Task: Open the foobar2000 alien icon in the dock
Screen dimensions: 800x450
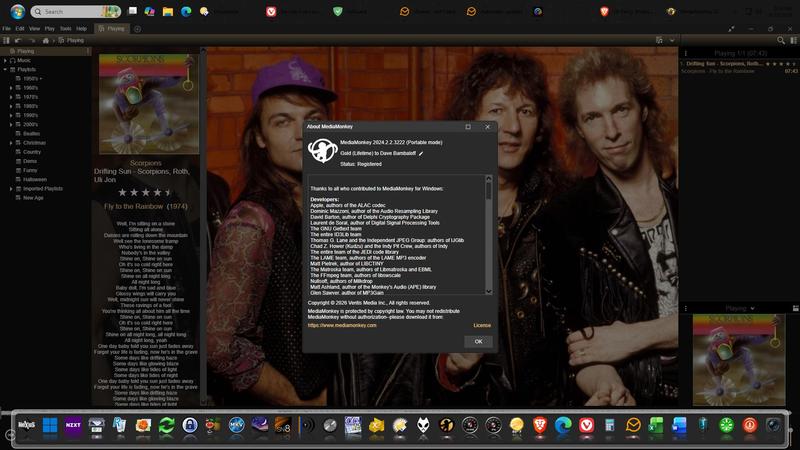Action: click(423, 425)
